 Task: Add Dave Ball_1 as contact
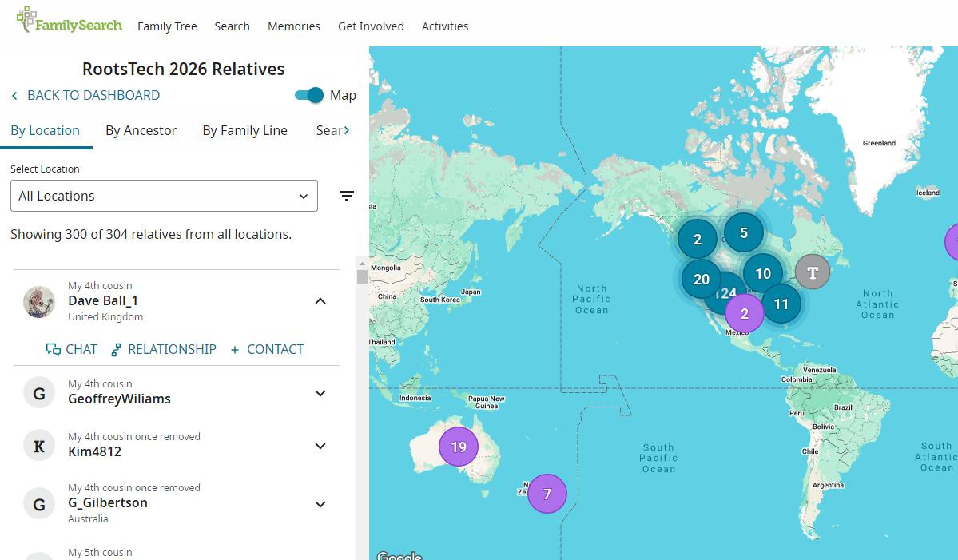[x=267, y=349]
